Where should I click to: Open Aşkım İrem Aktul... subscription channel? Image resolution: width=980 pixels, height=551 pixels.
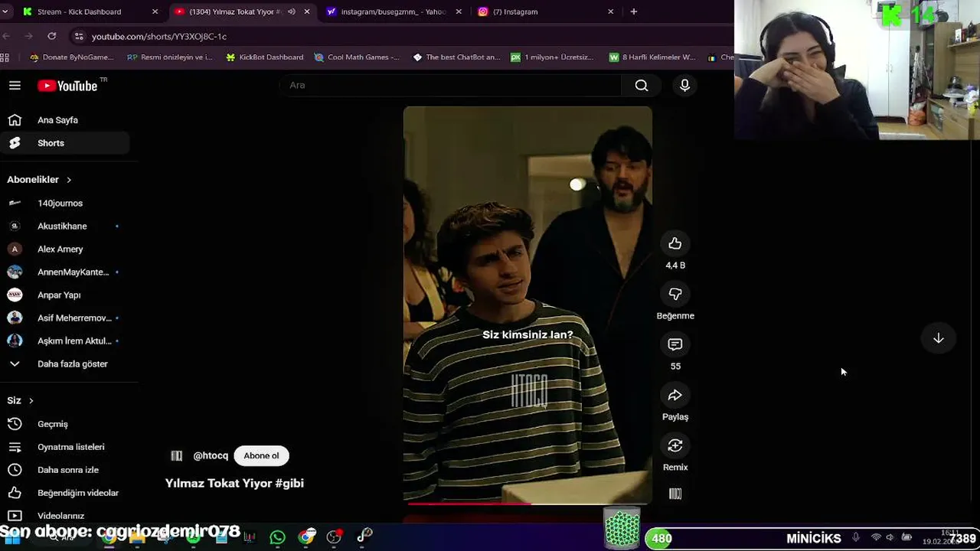point(65,341)
